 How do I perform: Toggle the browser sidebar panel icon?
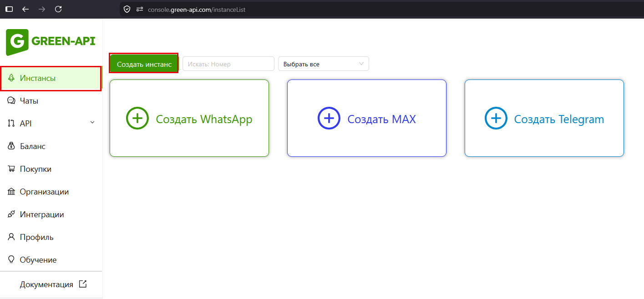[x=9, y=9]
